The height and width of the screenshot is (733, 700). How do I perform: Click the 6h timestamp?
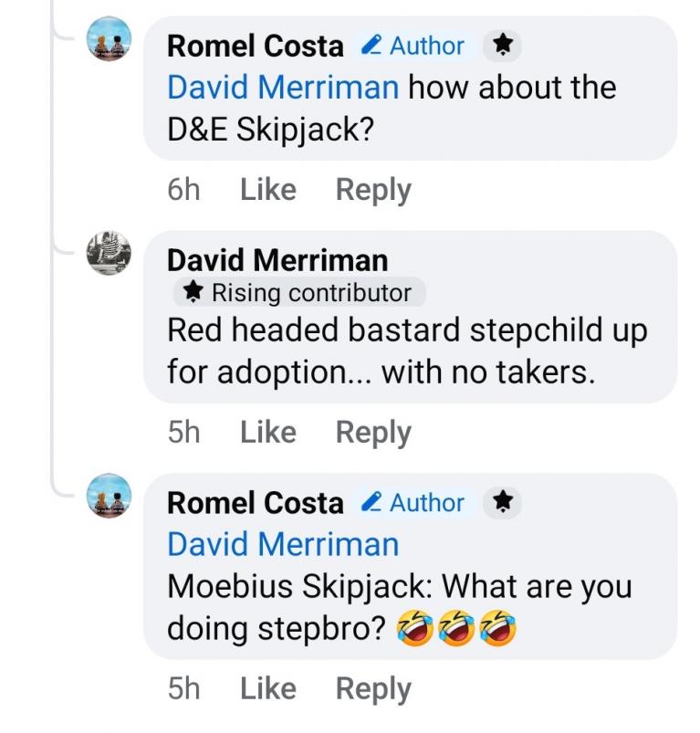pos(183,190)
